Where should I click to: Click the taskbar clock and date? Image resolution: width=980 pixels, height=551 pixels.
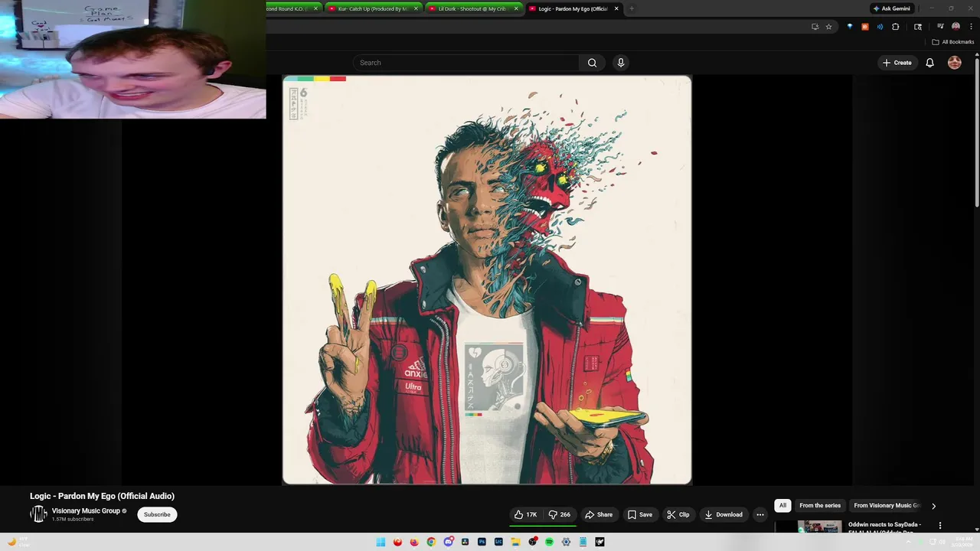pyautogui.click(x=962, y=542)
